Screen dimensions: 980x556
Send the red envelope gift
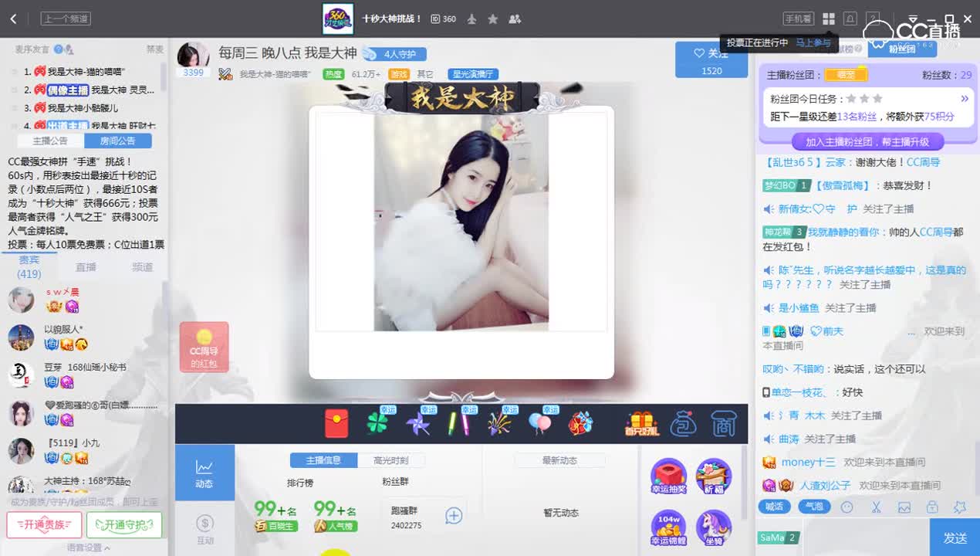tap(336, 423)
